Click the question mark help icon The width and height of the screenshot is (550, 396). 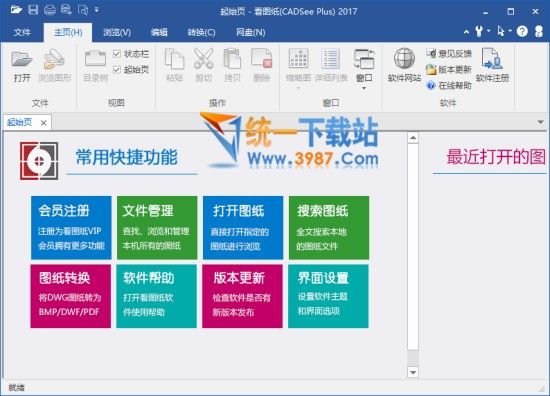point(522,32)
